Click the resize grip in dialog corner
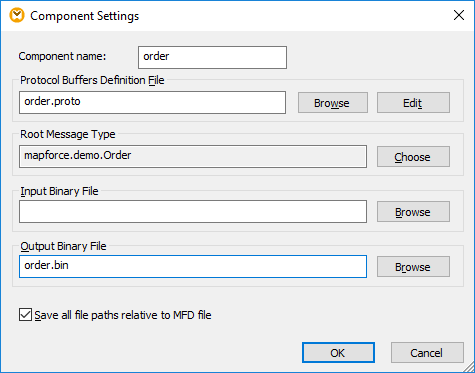This screenshot has width=475, height=373. point(468,367)
